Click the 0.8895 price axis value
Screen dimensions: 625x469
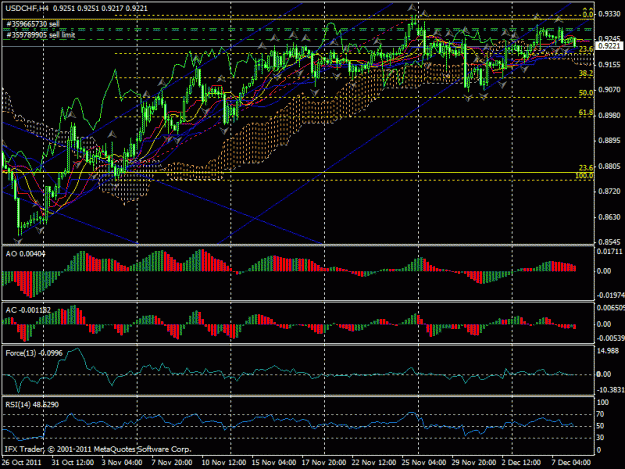[610, 141]
